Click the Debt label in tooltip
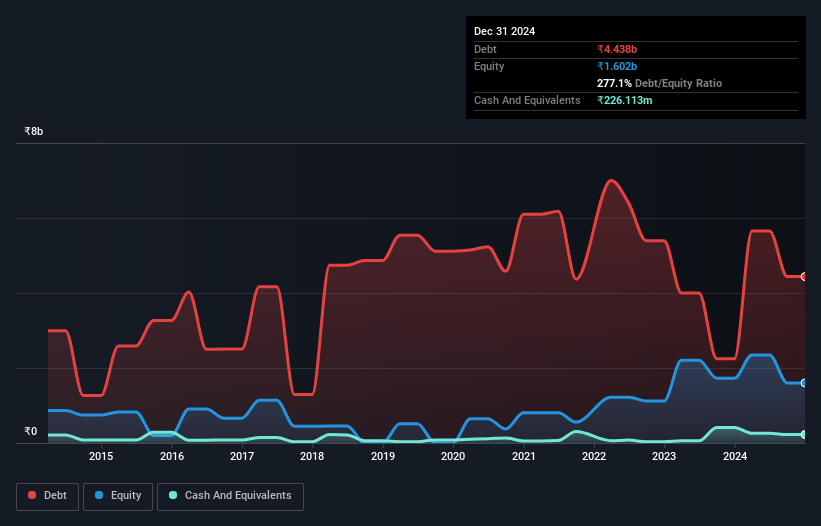The width and height of the screenshot is (821, 526). pyautogui.click(x=485, y=49)
